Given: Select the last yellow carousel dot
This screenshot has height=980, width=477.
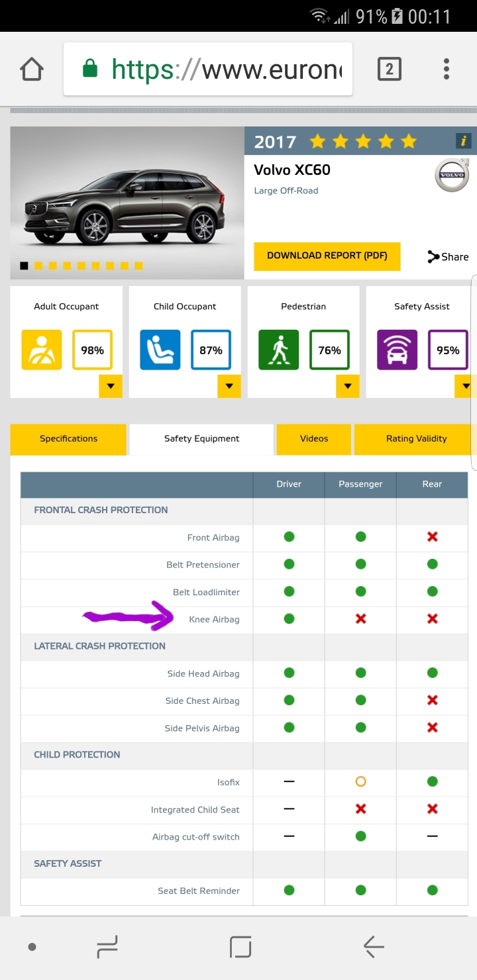Looking at the screenshot, I should point(138,266).
